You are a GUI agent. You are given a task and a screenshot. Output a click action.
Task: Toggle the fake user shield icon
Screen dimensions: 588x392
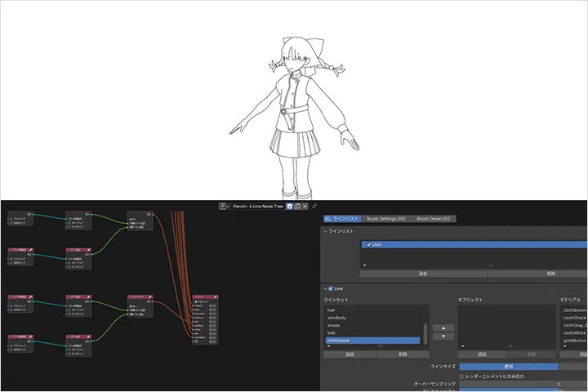(289, 207)
